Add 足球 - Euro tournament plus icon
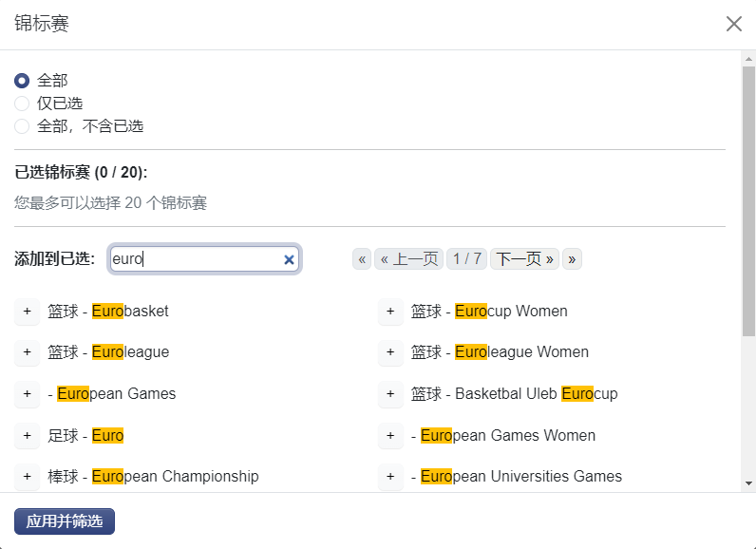This screenshot has height=549, width=756. 27,436
